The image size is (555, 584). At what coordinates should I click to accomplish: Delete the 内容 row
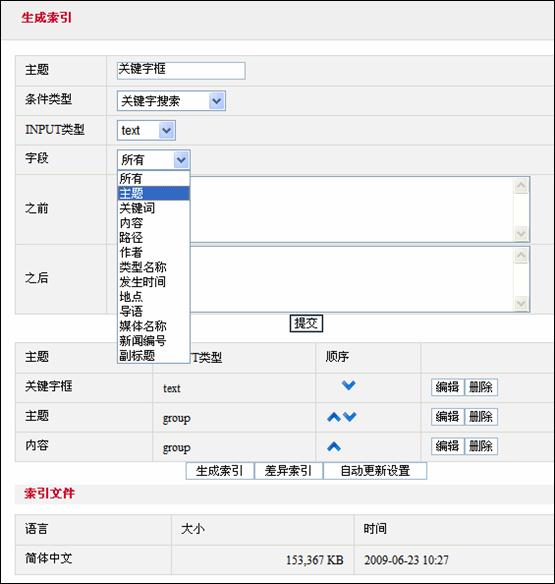click(481, 446)
